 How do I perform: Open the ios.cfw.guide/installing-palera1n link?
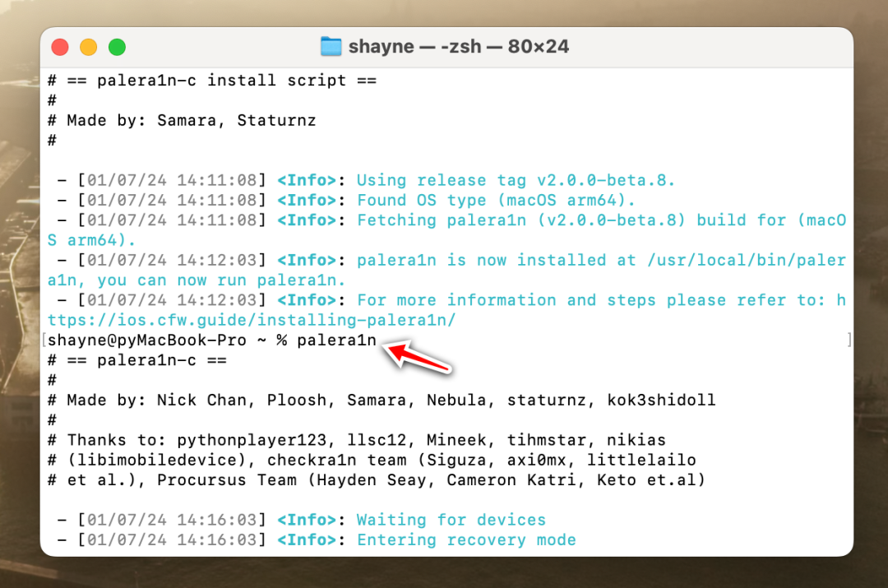tap(252, 320)
